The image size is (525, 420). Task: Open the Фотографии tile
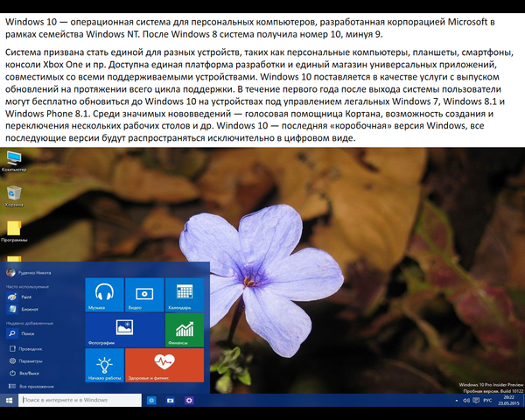124,330
